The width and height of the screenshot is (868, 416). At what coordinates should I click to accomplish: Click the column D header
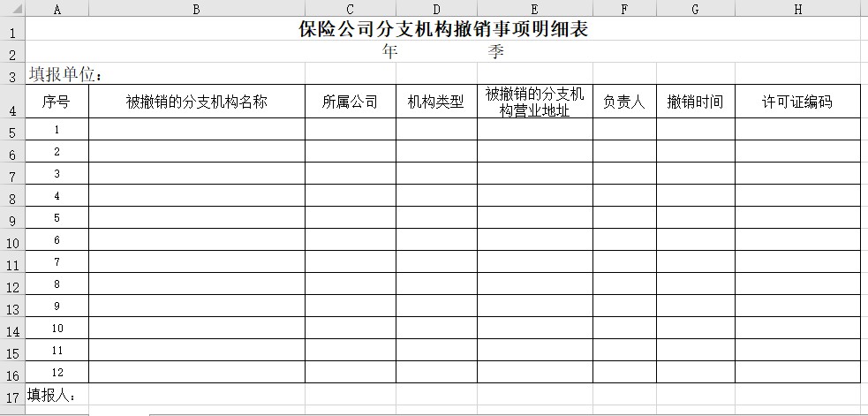tap(436, 9)
